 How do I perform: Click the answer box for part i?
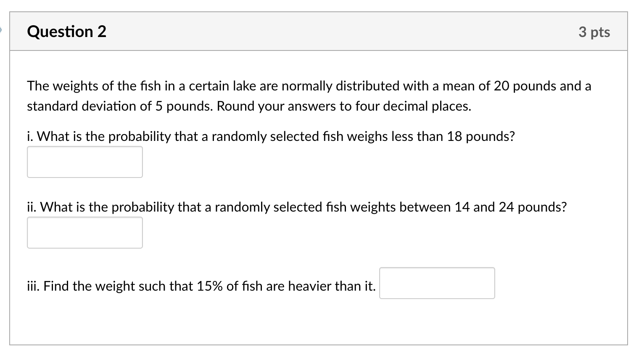pyautogui.click(x=85, y=162)
